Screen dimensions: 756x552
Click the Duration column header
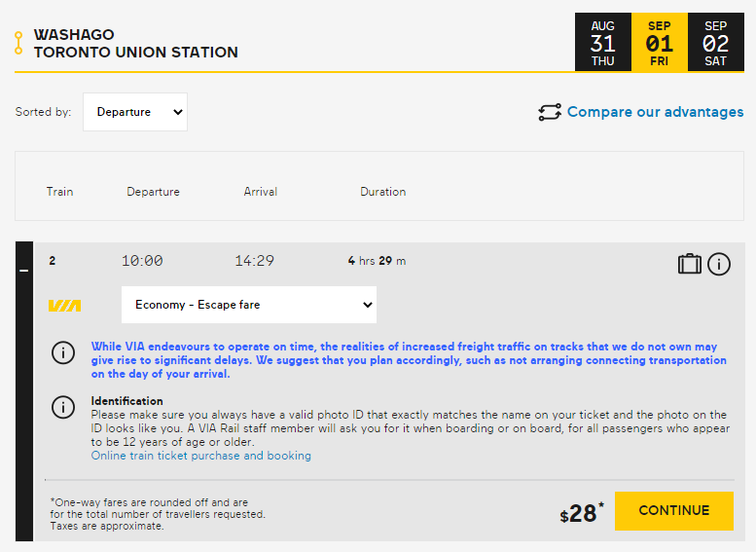pyautogui.click(x=382, y=192)
